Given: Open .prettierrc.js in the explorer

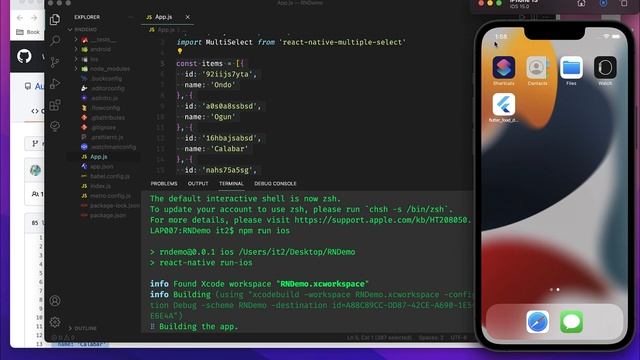Looking at the screenshot, I should point(107,137).
